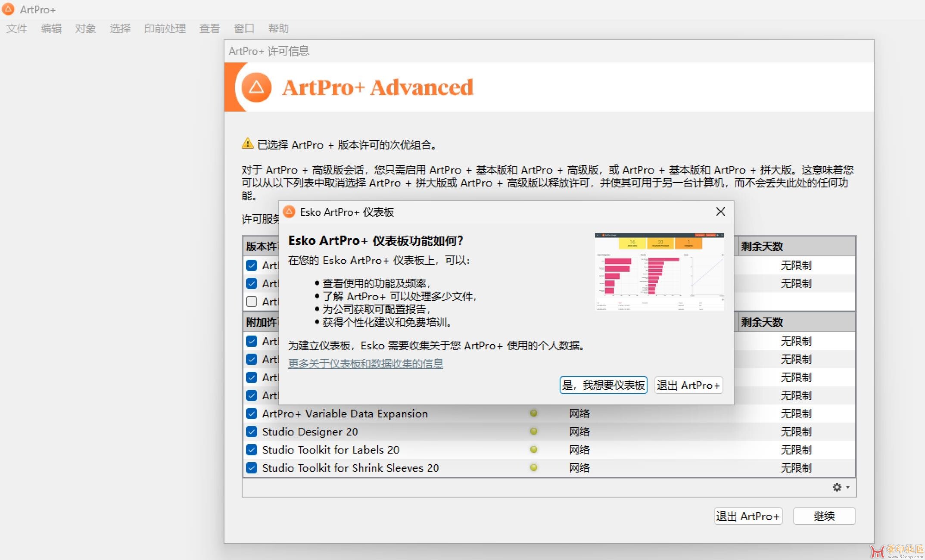
Task: Select 网络 in Studio Designer 20 row
Action: (579, 432)
